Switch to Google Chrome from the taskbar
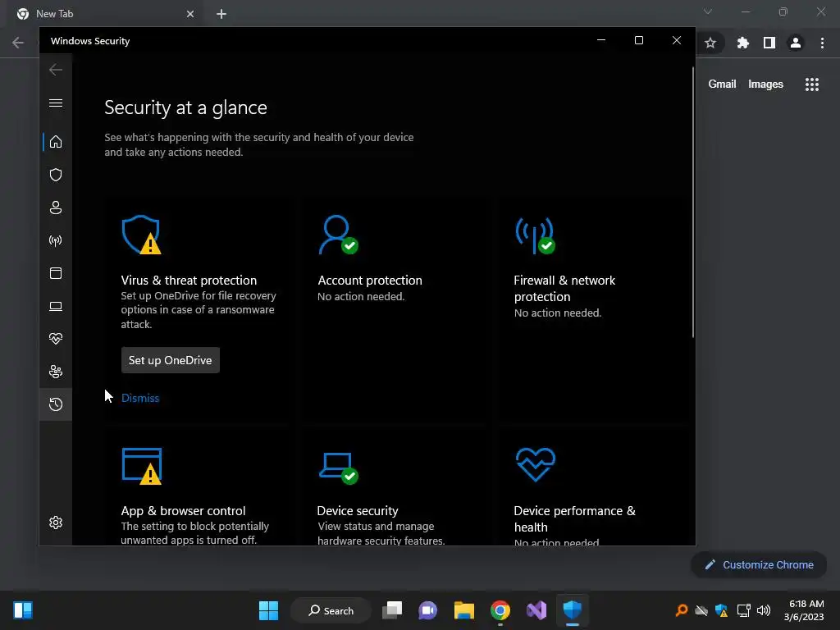840x630 pixels. point(500,610)
